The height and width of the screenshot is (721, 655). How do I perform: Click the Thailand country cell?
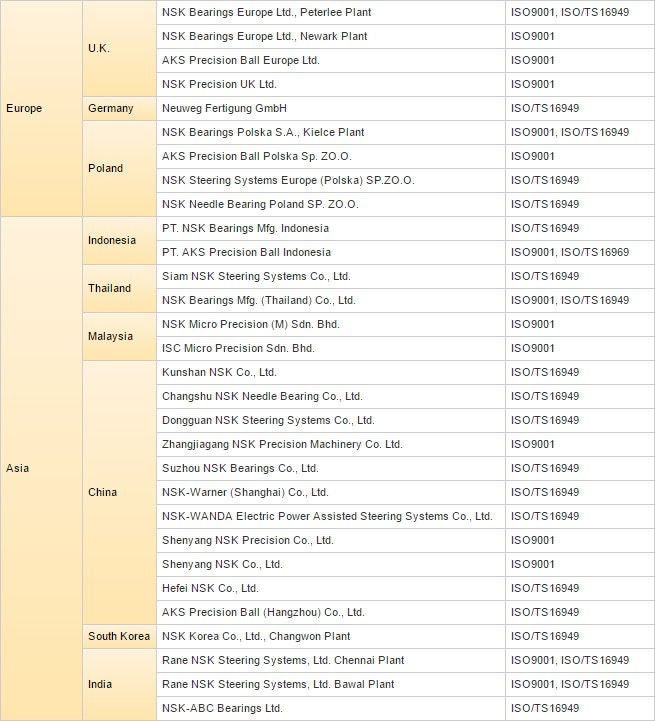[109, 288]
